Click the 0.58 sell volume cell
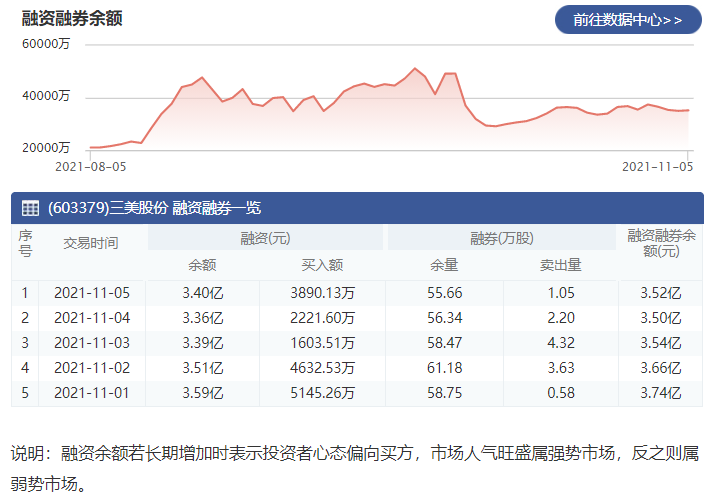 click(x=561, y=393)
